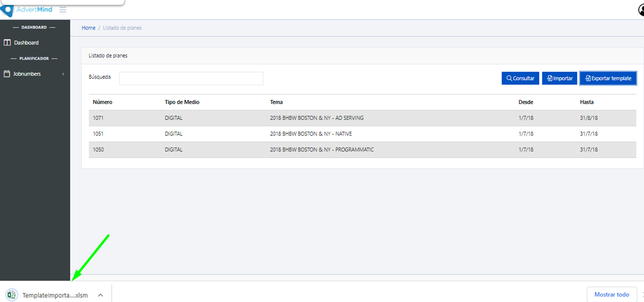Select the 2018 BHBW BOSTON & NY - NATIVE row
The height and width of the screenshot is (302, 644).
click(x=310, y=134)
